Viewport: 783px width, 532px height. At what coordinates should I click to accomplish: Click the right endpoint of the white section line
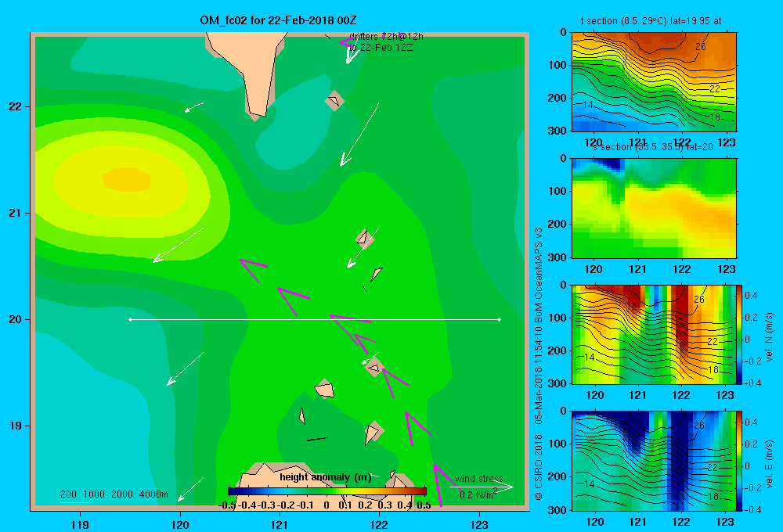pyautogui.click(x=500, y=319)
